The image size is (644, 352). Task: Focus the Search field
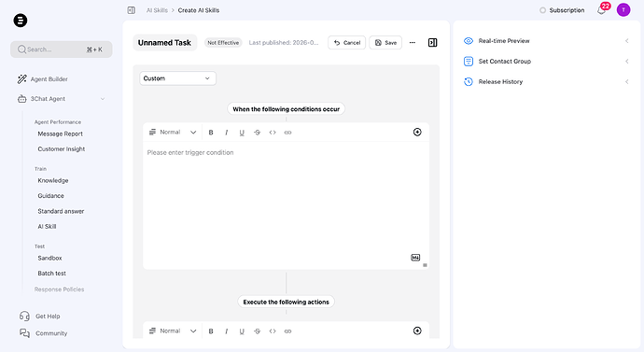[x=62, y=49]
